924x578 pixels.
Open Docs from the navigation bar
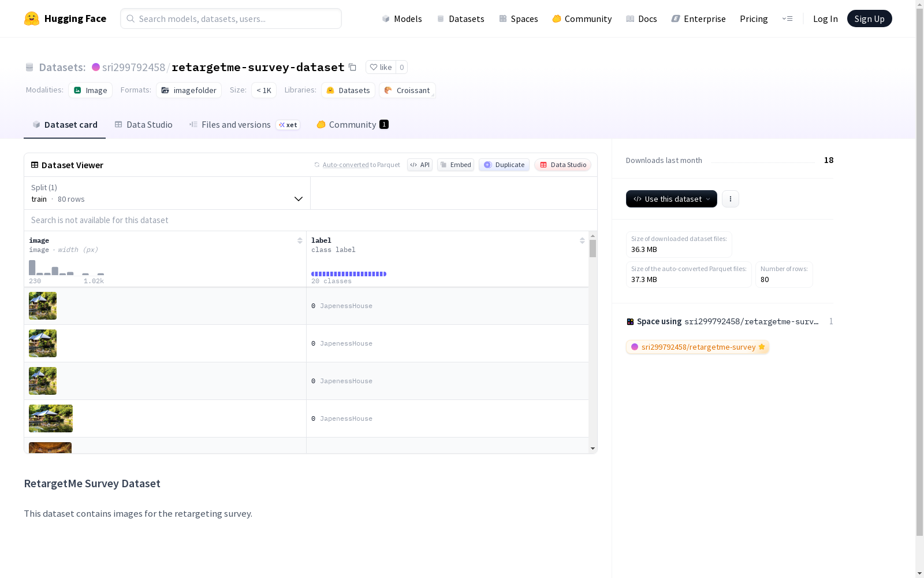click(642, 18)
